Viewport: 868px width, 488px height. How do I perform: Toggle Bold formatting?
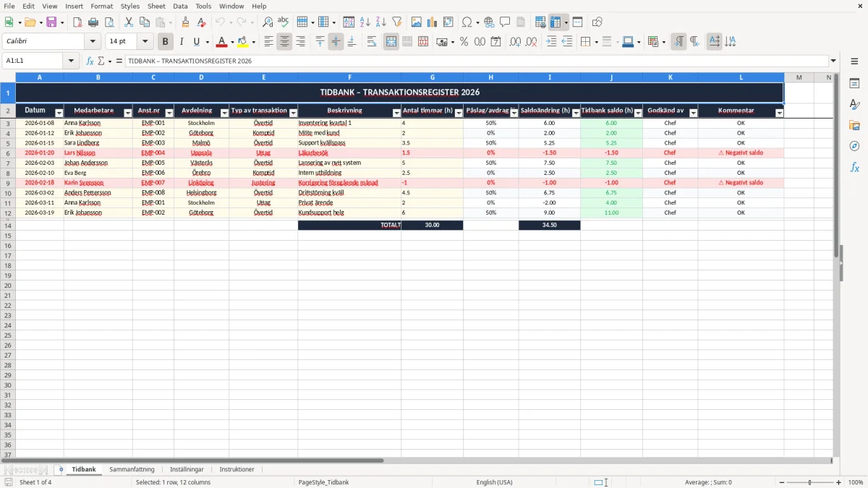click(x=166, y=42)
